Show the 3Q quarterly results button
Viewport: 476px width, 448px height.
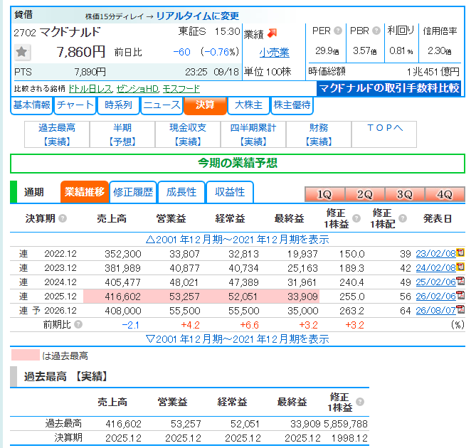(405, 194)
